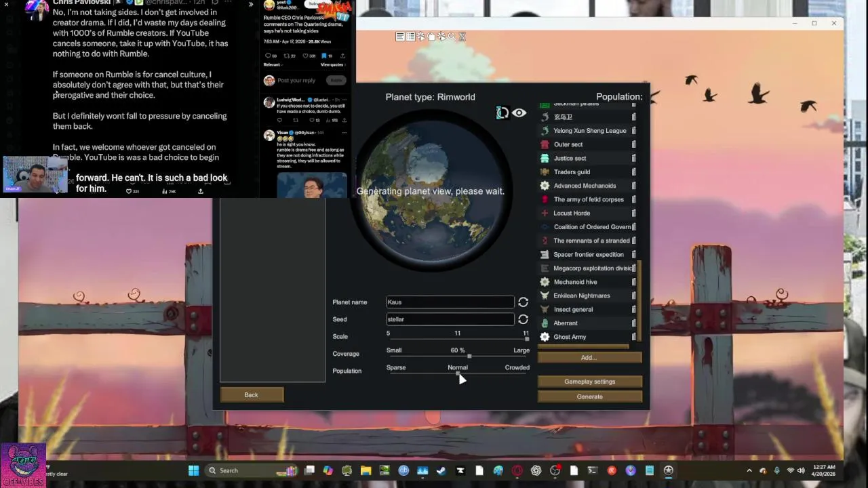Click Post your reply field in tweet overlay
This screenshot has height=488, width=868.
[x=296, y=81]
